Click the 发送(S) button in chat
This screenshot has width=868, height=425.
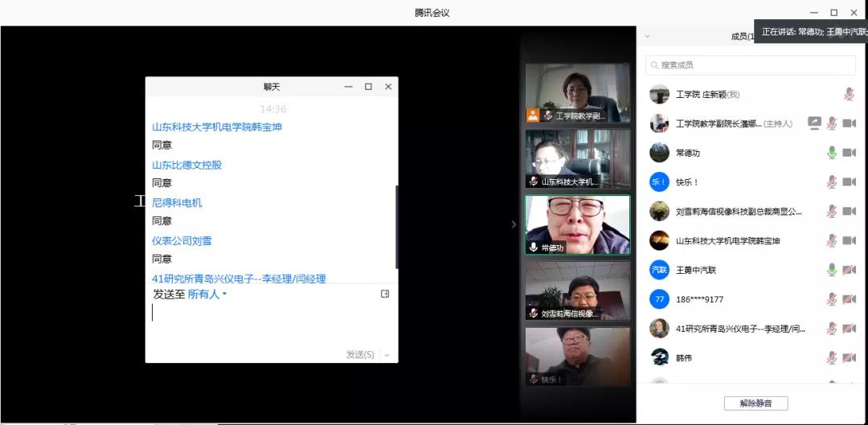coord(360,355)
